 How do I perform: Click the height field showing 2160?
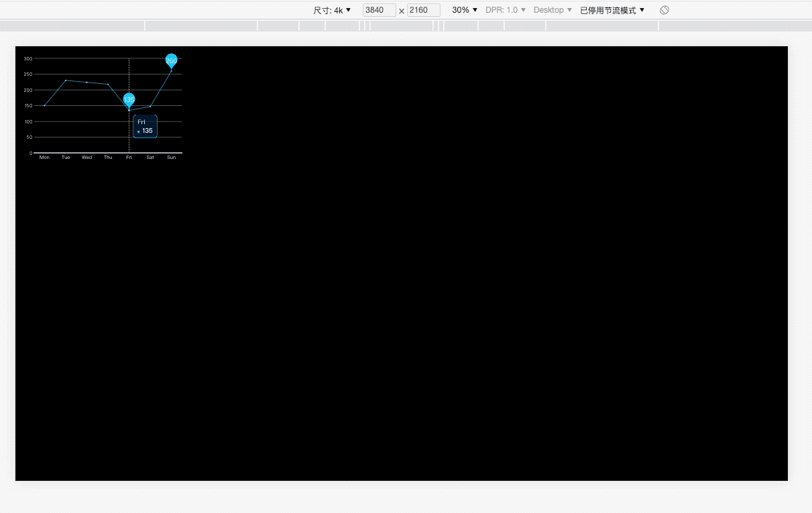coord(424,10)
